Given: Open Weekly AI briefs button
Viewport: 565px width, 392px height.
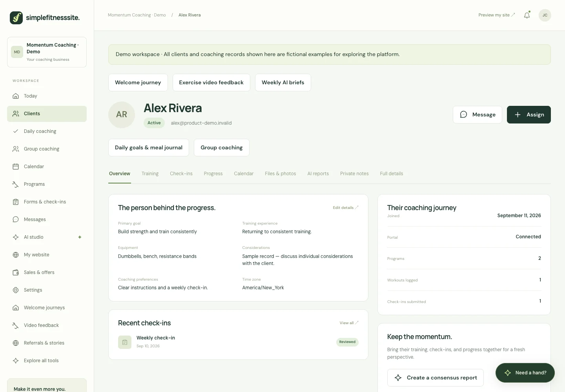Looking at the screenshot, I should (x=283, y=83).
